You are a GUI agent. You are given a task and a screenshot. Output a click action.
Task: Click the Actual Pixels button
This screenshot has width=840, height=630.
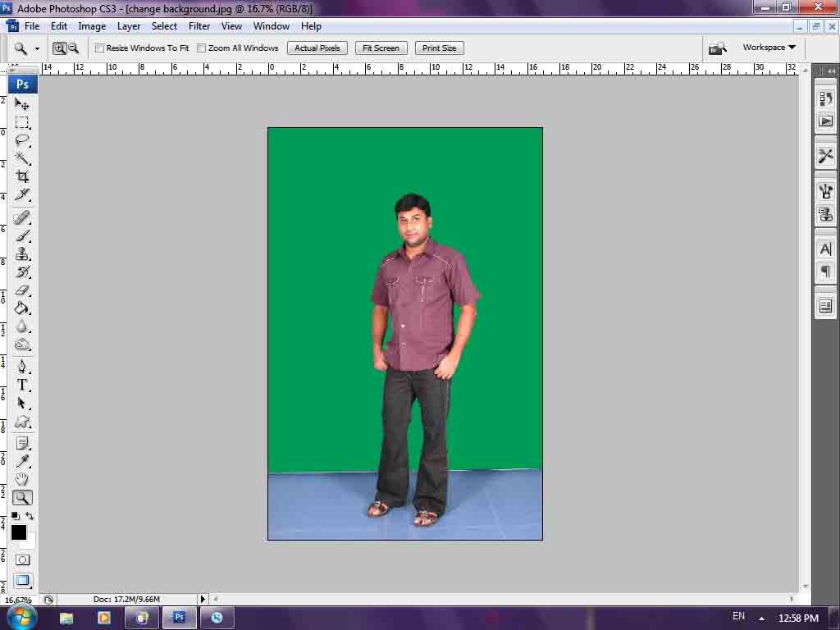317,48
